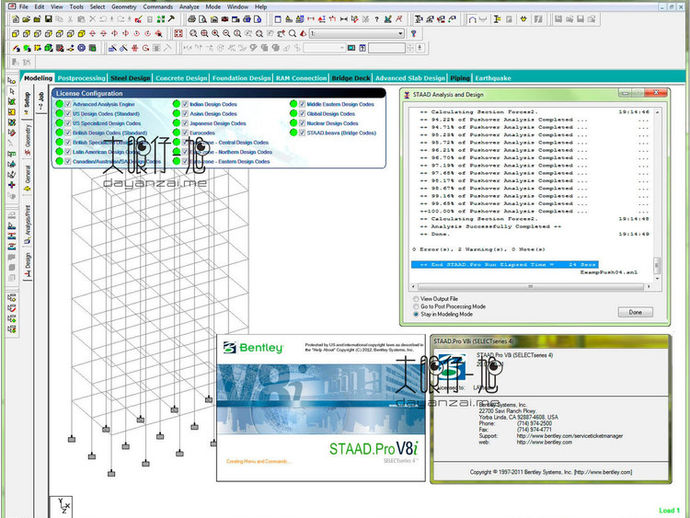Viewport: 690px width, 518px height.
Task: Open the vertical Analysis/Print side tab
Action: pyautogui.click(x=27, y=224)
